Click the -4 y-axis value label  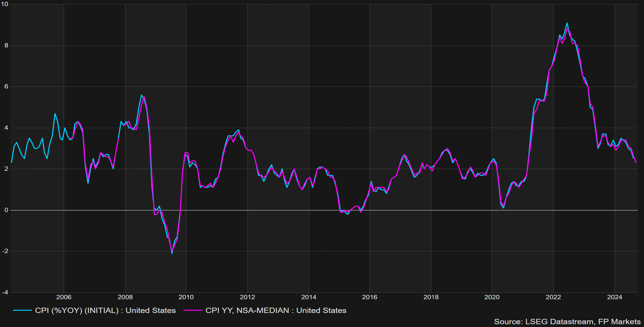(5, 292)
